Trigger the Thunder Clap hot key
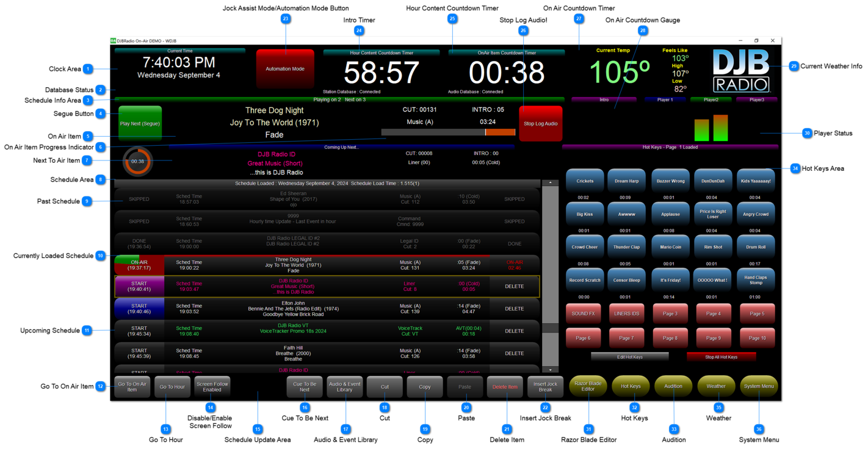 tap(626, 247)
